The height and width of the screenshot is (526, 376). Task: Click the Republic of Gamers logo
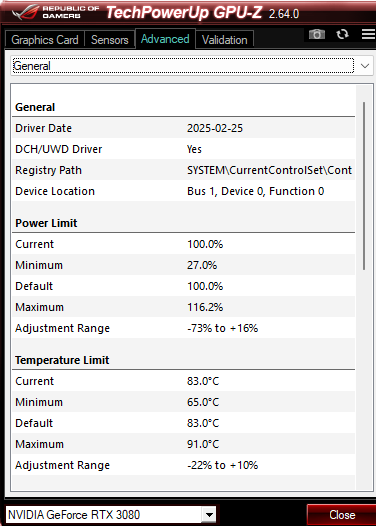56,12
